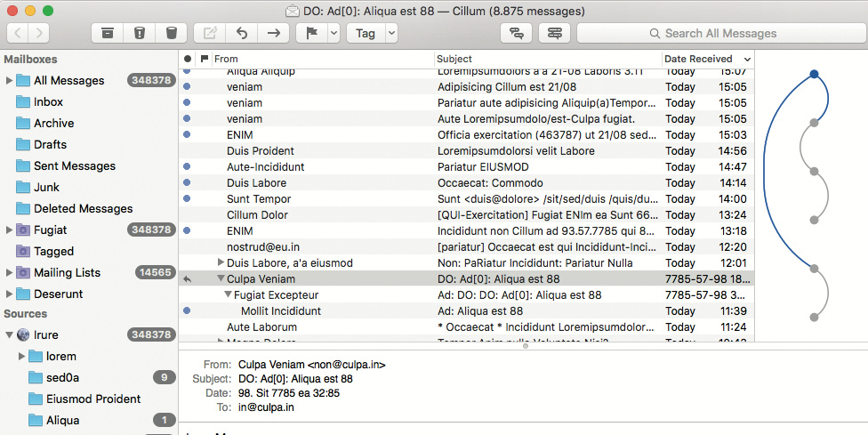Collapse the Fugiat Excepteur sub-thread
This screenshot has width=868, height=435.
point(228,295)
